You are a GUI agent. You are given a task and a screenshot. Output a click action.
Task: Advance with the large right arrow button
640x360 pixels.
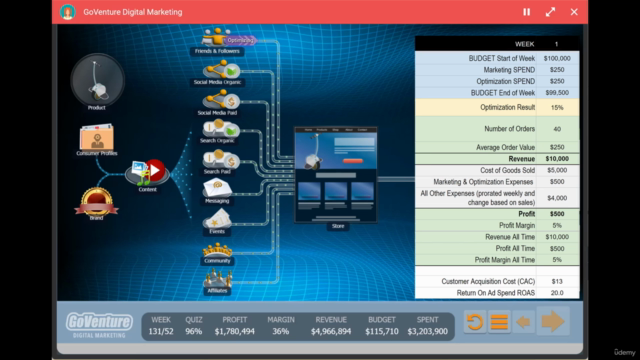point(553,321)
